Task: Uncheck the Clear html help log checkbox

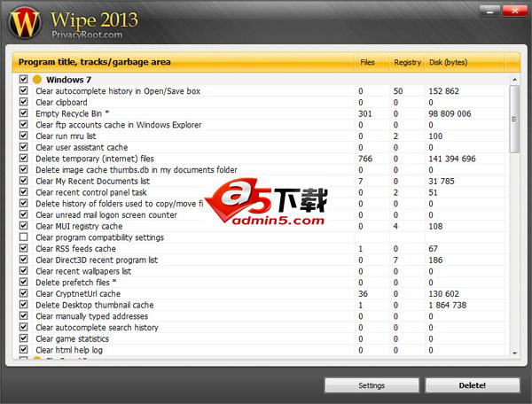Action: point(23,349)
